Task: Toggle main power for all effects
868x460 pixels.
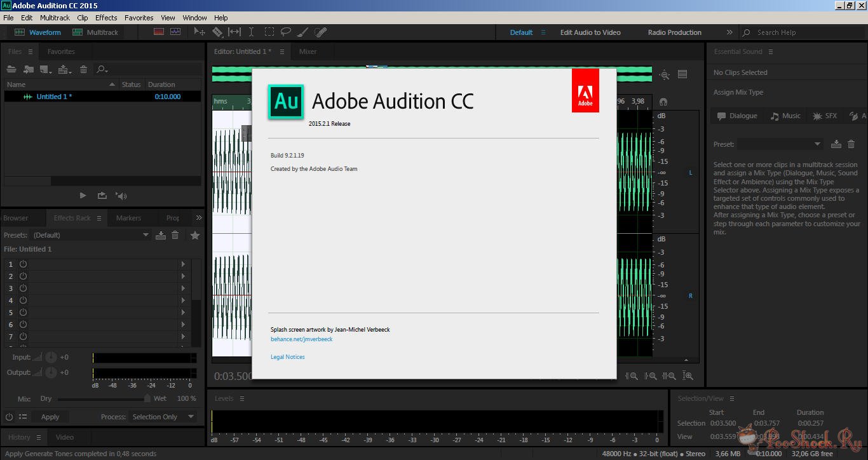Action: click(9, 417)
